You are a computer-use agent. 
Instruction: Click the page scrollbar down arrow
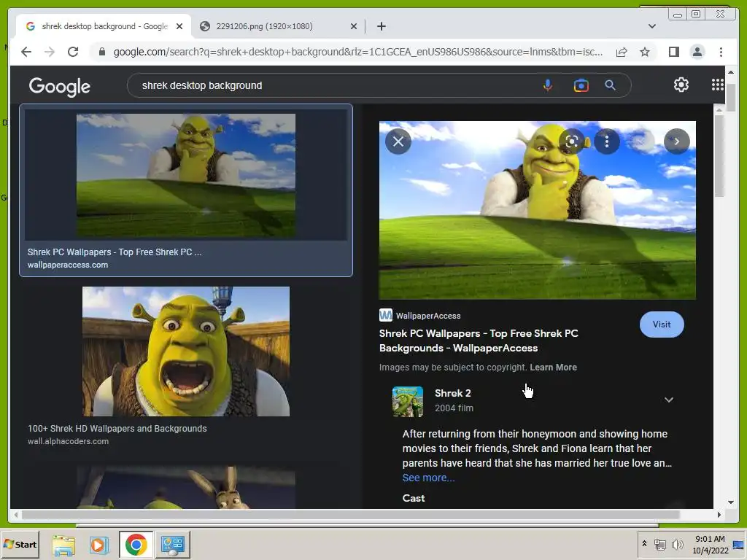coord(731,502)
